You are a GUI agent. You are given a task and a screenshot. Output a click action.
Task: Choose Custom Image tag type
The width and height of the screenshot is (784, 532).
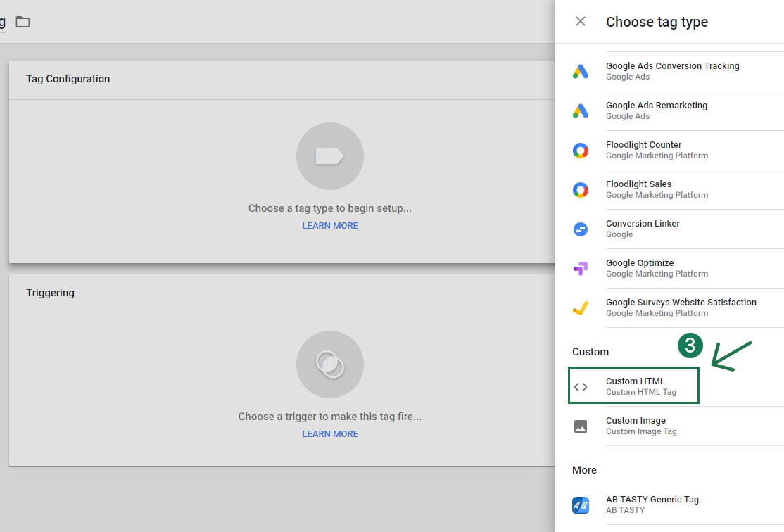pyautogui.click(x=636, y=421)
